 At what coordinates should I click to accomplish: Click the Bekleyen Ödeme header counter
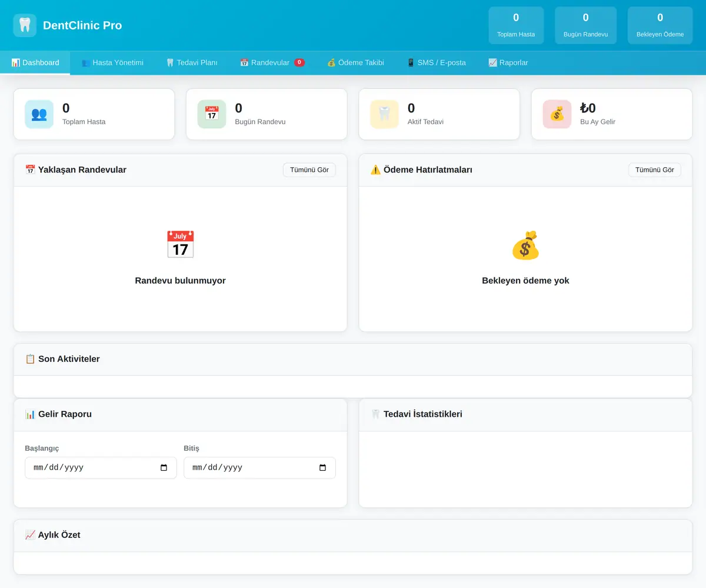pyautogui.click(x=660, y=25)
